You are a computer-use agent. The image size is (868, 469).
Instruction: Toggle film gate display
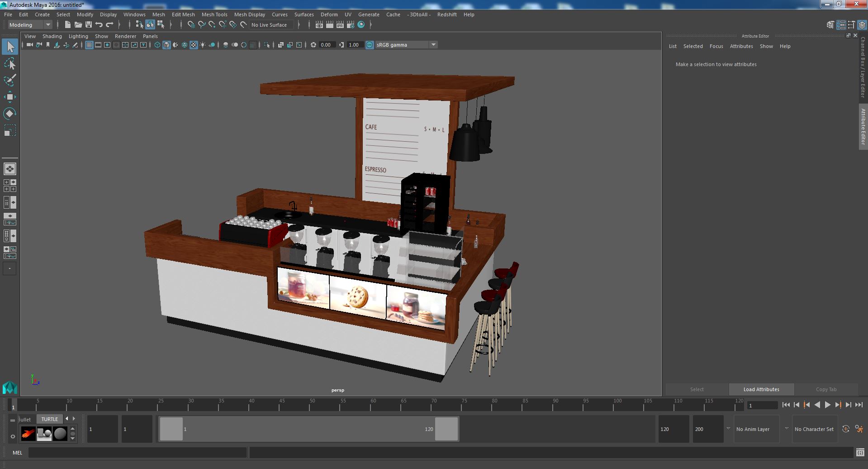click(98, 45)
